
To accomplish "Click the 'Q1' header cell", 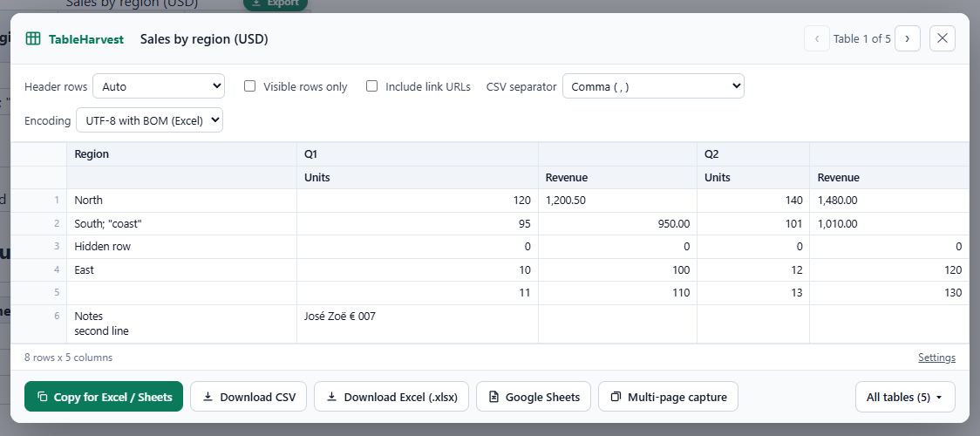I will pos(417,154).
